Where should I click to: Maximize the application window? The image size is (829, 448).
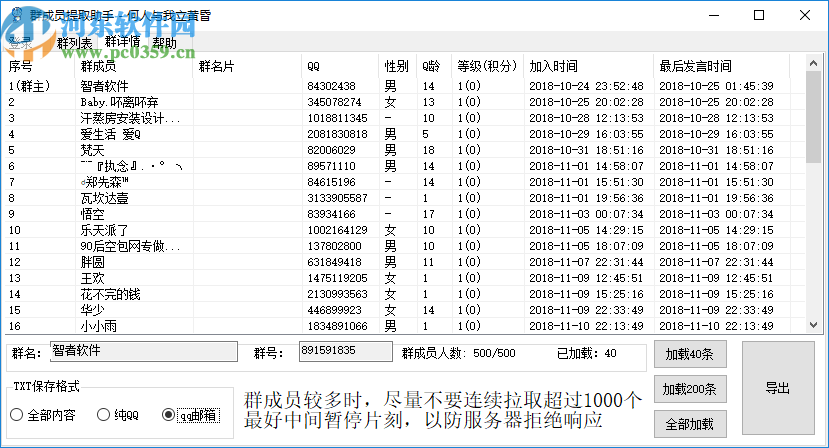759,15
